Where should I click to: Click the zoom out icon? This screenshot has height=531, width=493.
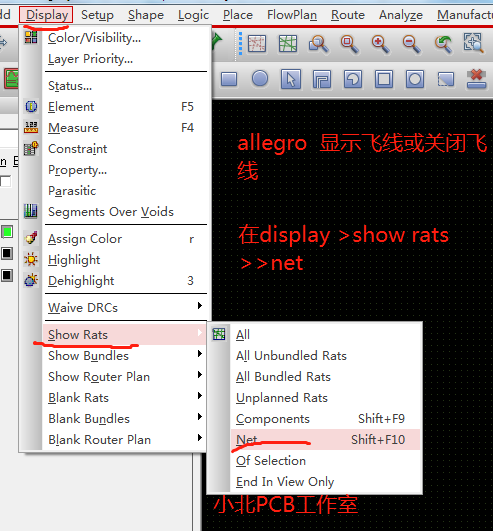click(412, 44)
